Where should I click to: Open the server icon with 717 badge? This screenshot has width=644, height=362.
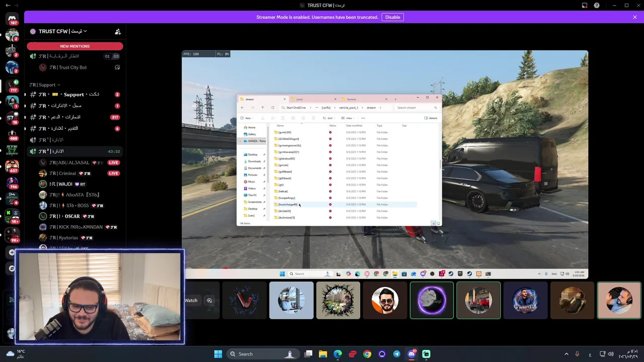12,85
